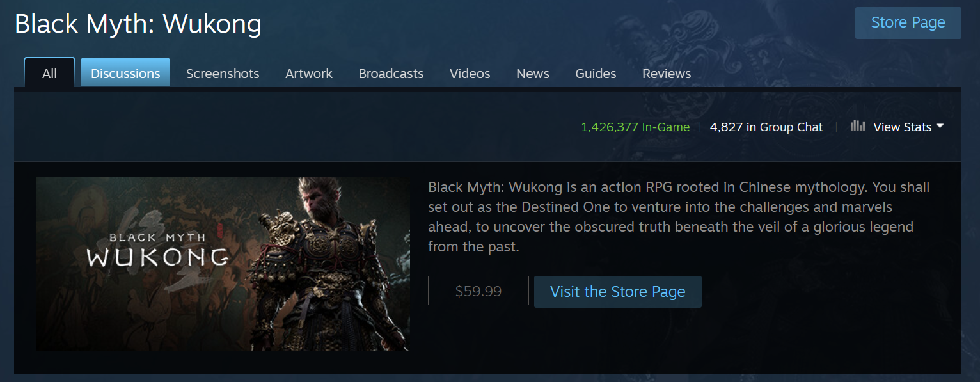Click the Group Chat link
The width and height of the screenshot is (980, 382).
point(791,127)
